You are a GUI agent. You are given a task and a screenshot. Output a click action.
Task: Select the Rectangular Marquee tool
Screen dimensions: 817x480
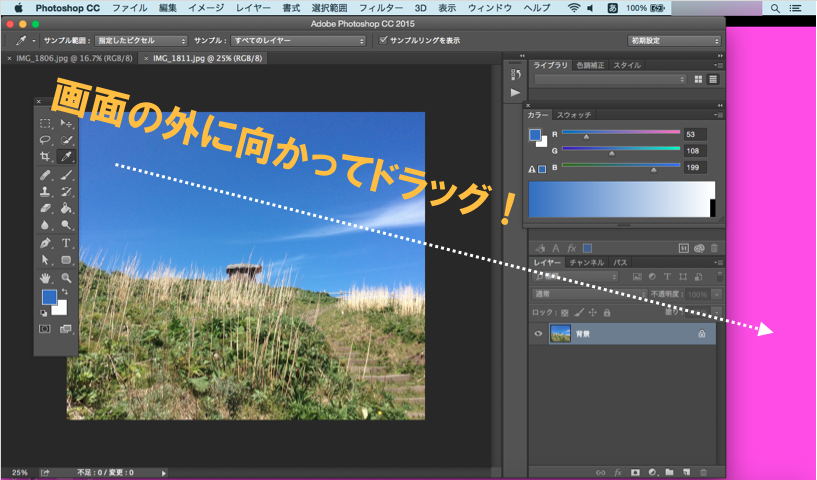(x=45, y=124)
